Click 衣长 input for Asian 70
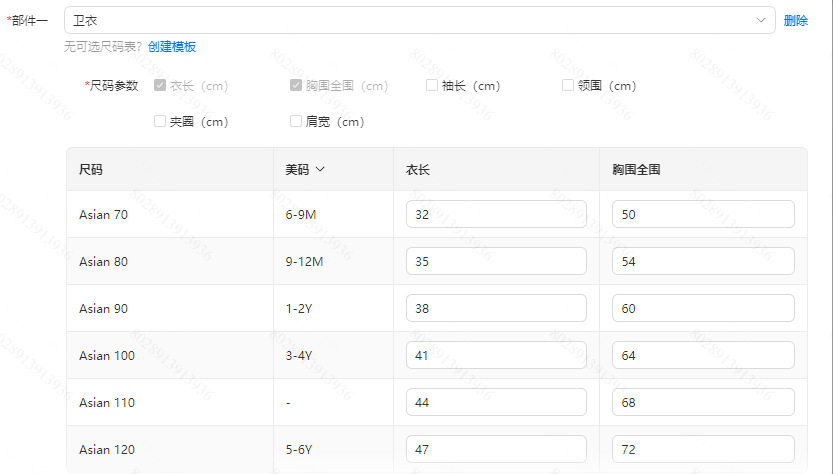 [496, 214]
